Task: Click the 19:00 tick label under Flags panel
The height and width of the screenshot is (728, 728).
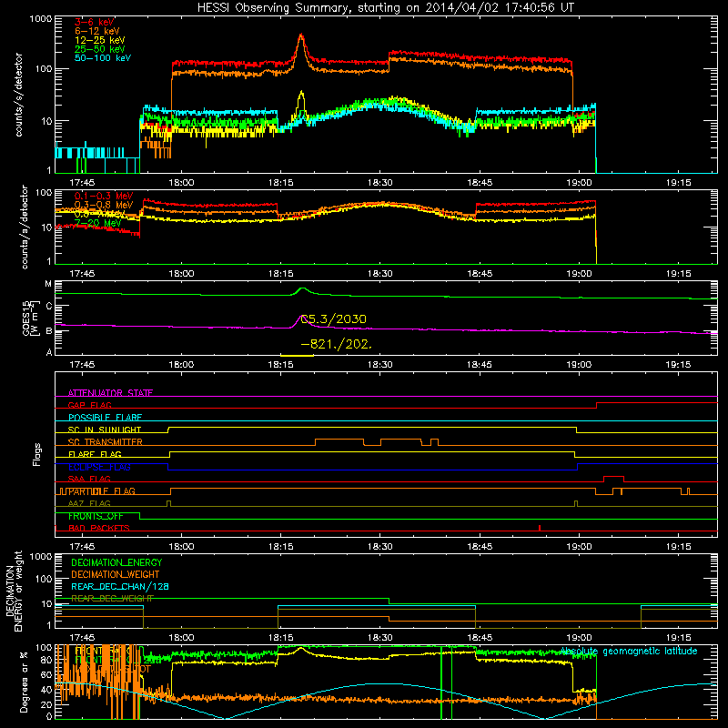Action: click(x=579, y=547)
